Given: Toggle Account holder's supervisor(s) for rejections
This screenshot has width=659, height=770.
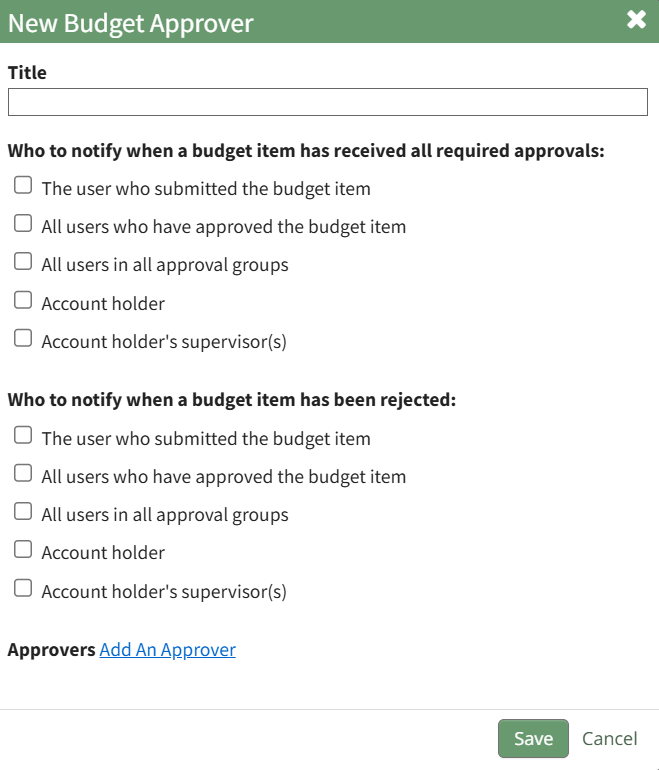Looking at the screenshot, I should [23, 588].
